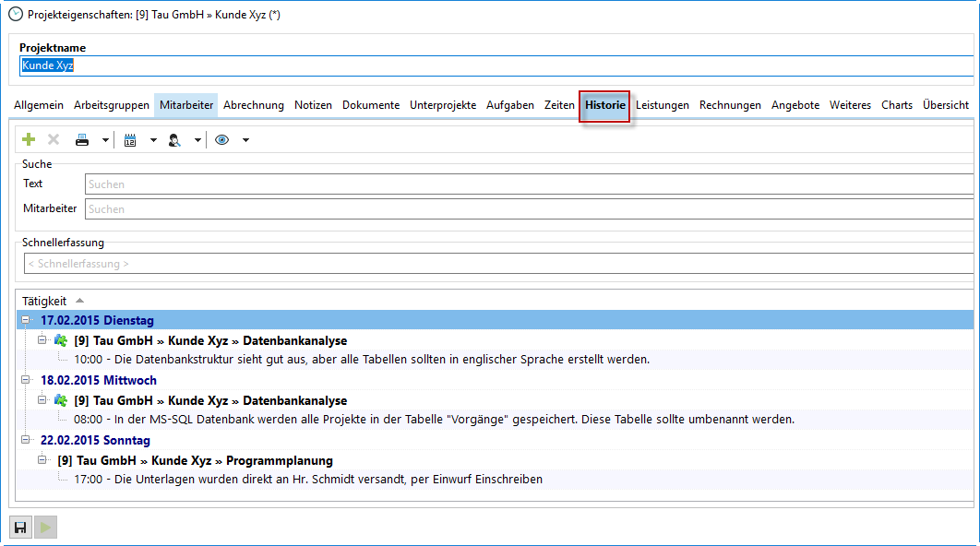Collapse the 17.02.2015 Dienstag group

[x=26, y=320]
